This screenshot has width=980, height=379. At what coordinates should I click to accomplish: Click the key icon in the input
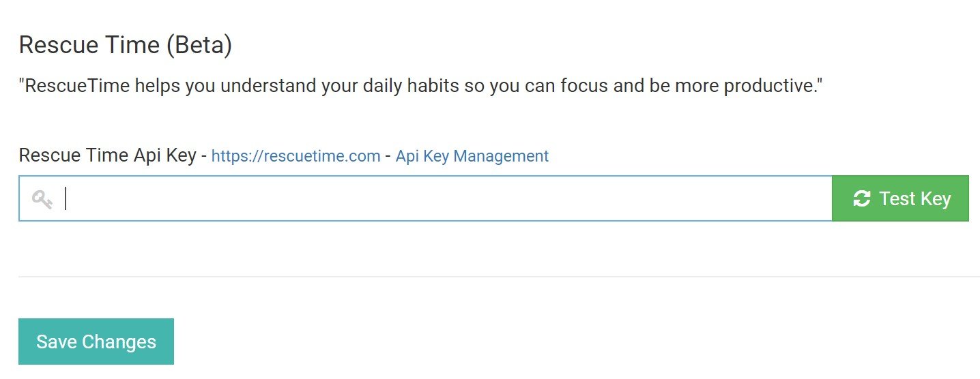pyautogui.click(x=42, y=200)
